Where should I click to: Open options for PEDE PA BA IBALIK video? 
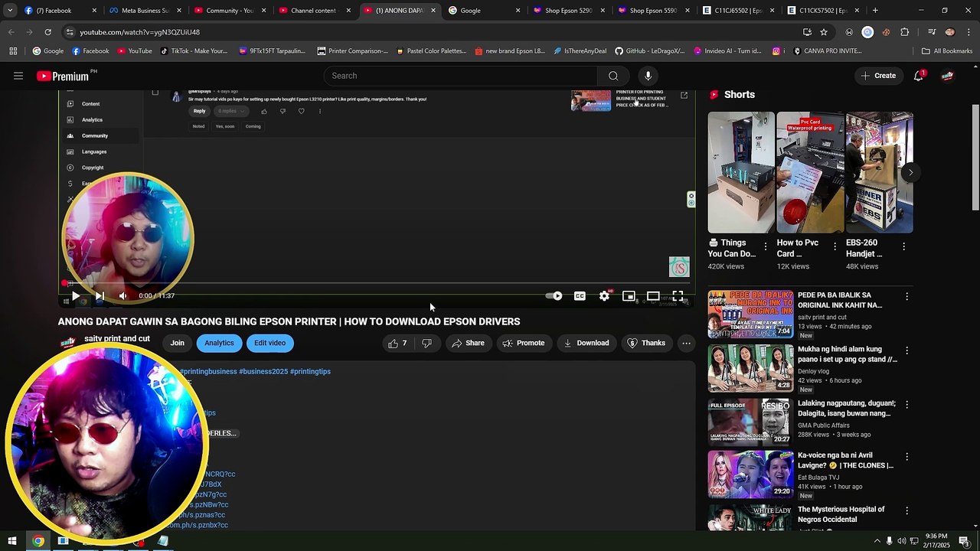906,296
